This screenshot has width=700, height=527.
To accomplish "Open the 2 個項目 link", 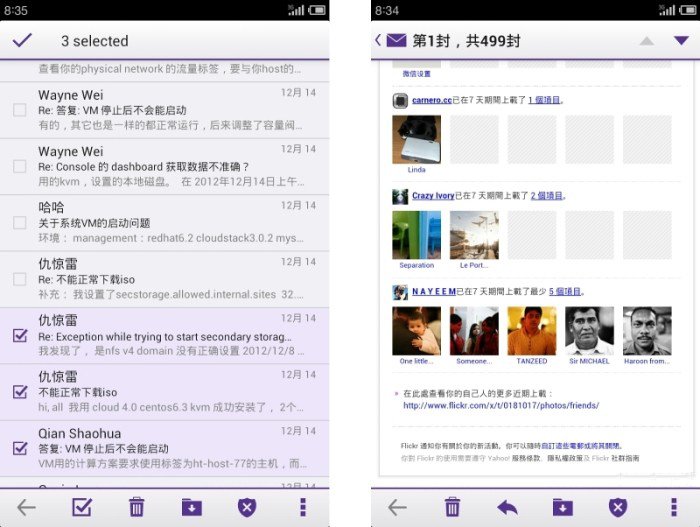I will click(x=547, y=196).
